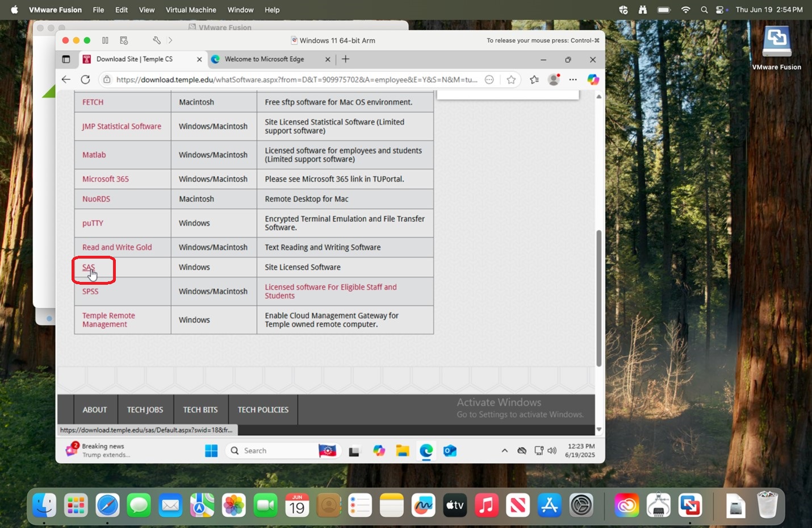The height and width of the screenshot is (528, 812).
Task: Open Edge Settings and more menu
Action: (x=573, y=80)
